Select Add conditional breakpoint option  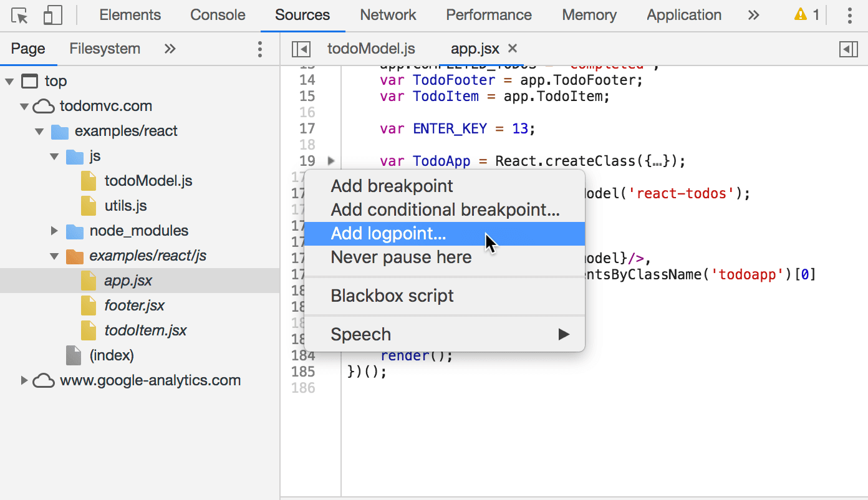[x=444, y=209]
